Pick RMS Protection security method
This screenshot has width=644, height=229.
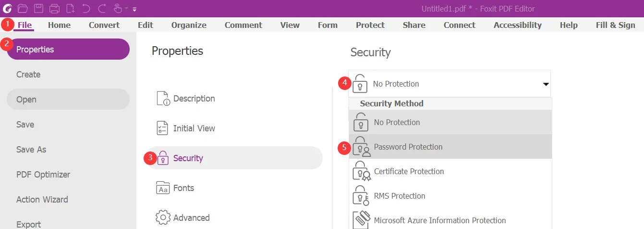400,196
